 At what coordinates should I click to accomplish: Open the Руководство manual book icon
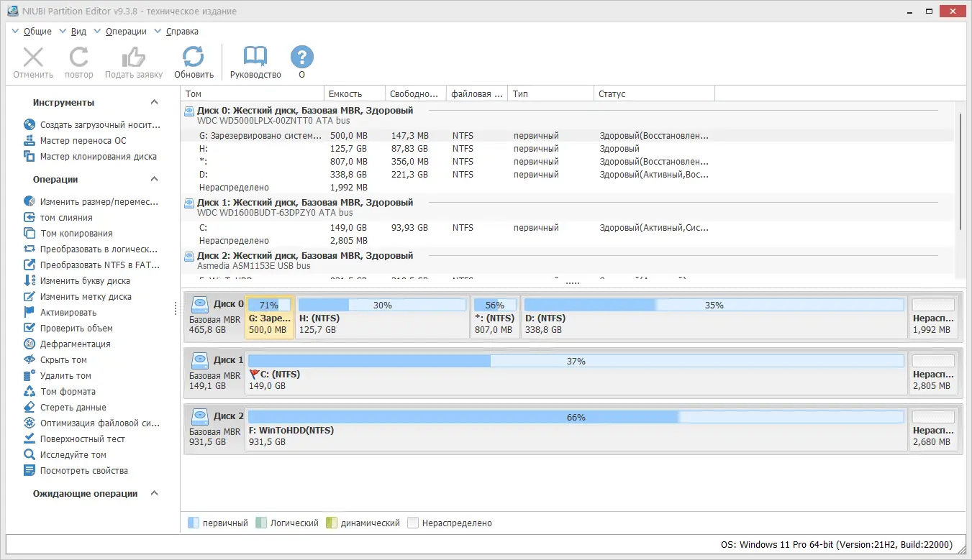point(255,57)
